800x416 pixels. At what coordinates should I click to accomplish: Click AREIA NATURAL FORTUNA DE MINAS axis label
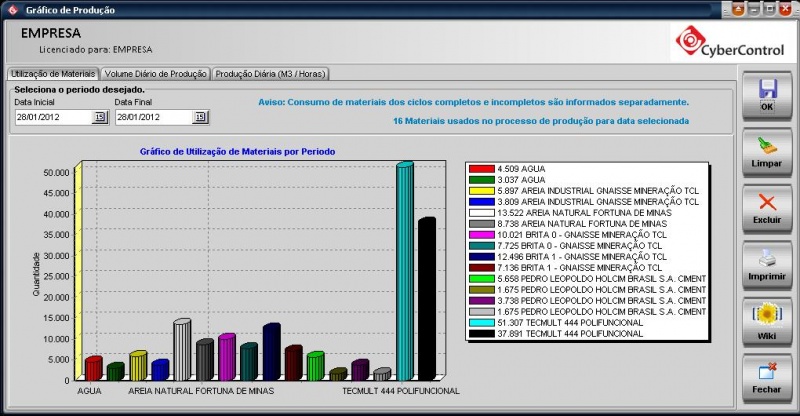pos(201,391)
